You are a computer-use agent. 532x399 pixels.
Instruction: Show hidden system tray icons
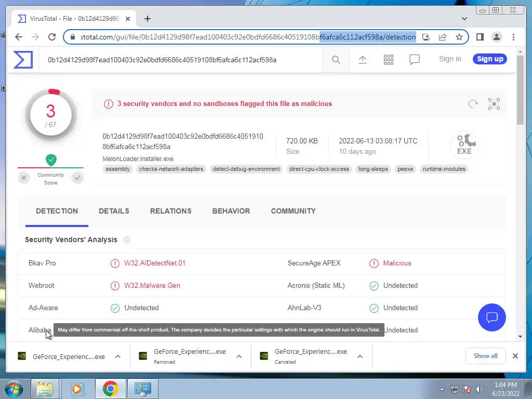tap(442, 389)
